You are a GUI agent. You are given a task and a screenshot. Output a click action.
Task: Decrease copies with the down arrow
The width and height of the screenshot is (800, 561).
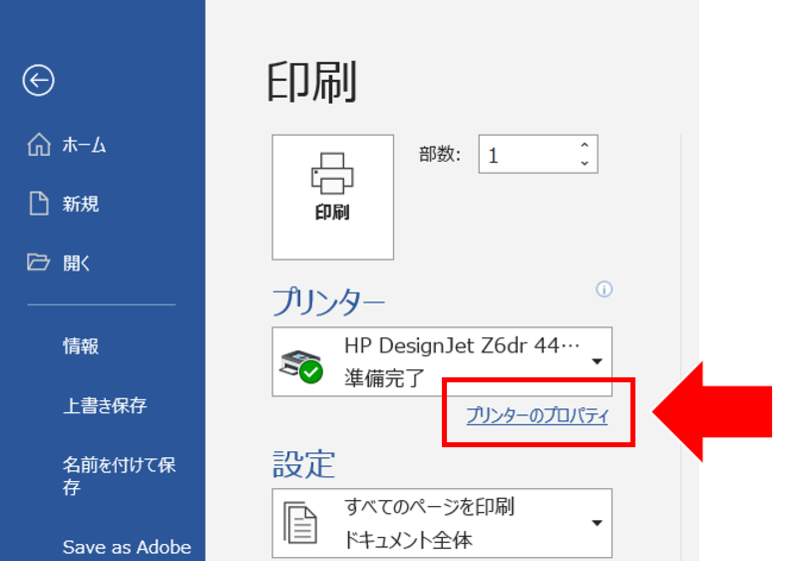(585, 163)
